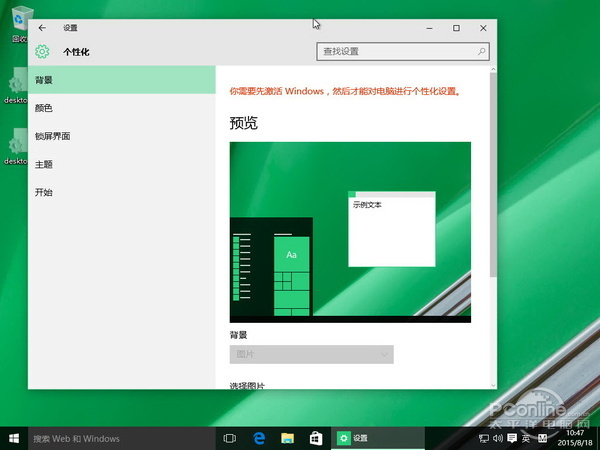600x450 pixels.
Task: Open Task View from the taskbar
Action: [229, 438]
